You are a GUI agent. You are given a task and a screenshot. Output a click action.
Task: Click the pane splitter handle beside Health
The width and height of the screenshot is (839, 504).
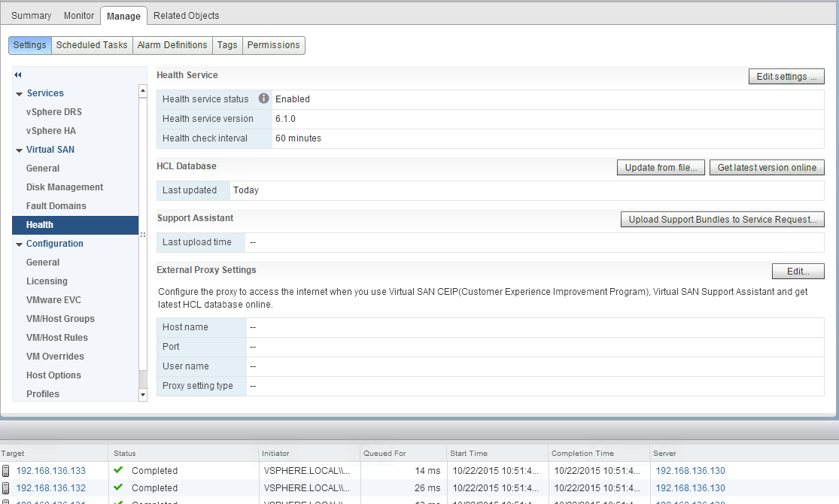(x=143, y=234)
